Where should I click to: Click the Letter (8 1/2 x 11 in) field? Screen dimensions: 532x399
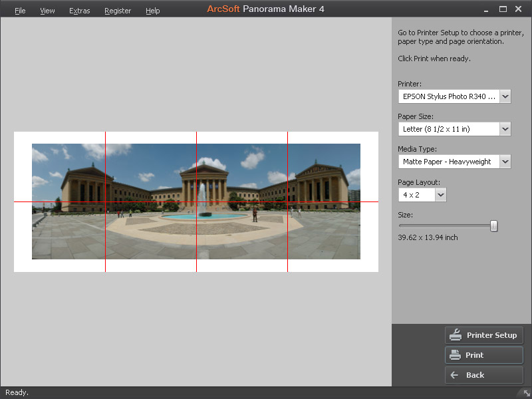(x=449, y=129)
